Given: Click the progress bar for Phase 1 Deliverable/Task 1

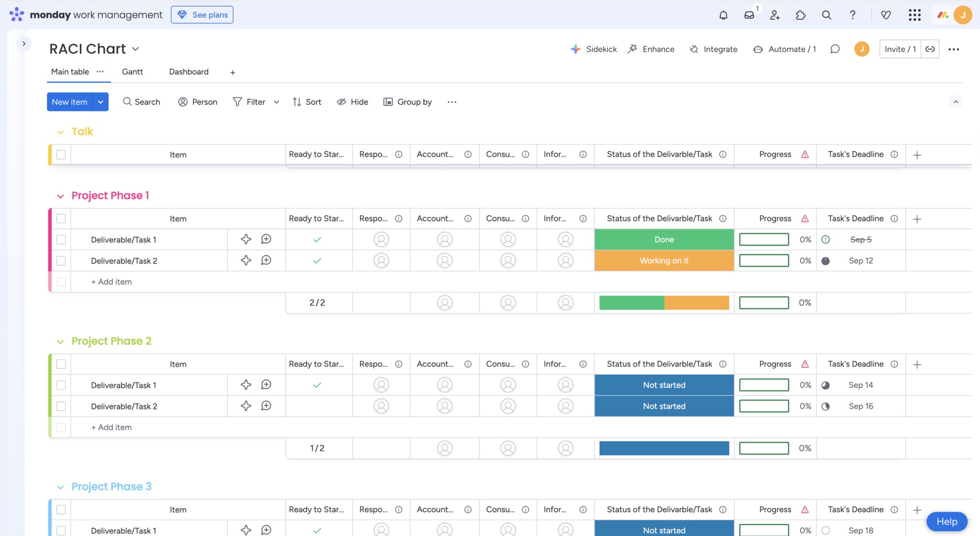Looking at the screenshot, I should click(x=764, y=239).
